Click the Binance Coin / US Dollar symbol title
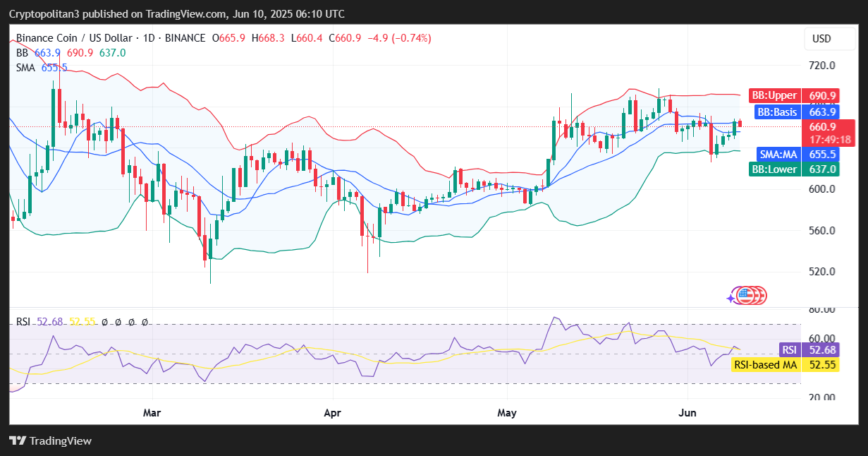 74,38
